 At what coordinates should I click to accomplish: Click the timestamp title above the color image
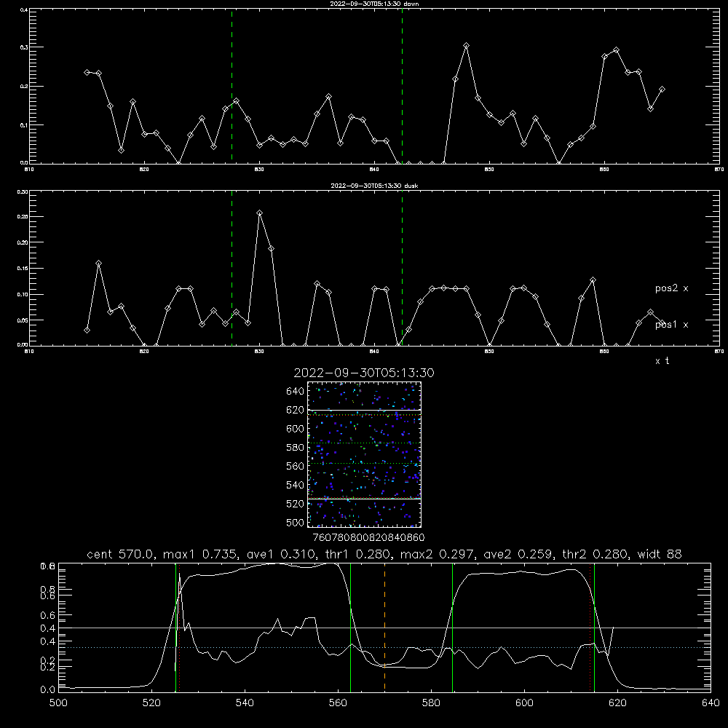[364, 373]
